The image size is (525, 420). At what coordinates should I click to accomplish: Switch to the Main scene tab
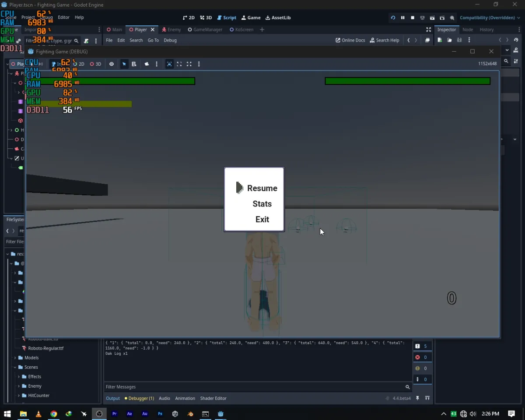pos(114,30)
